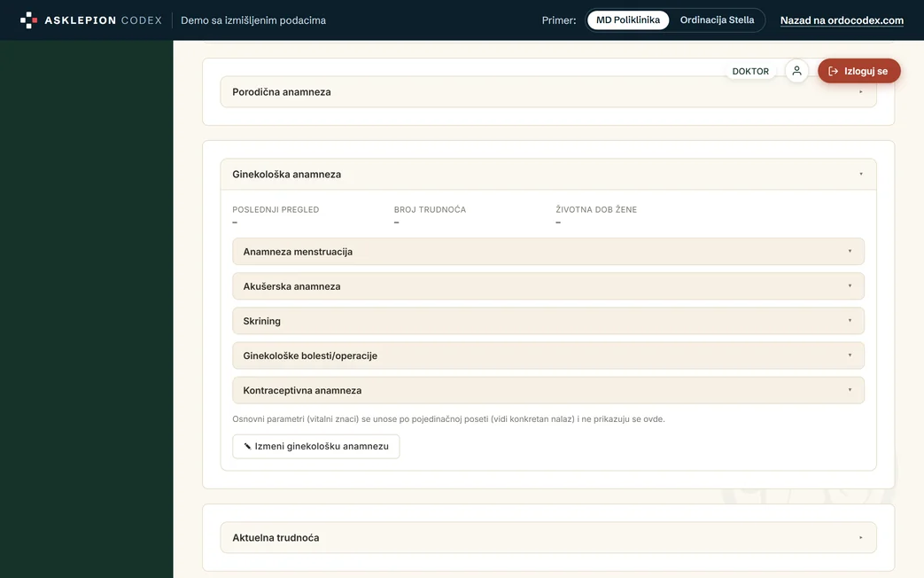Follow the Nazad na ordocodex.com link
The height and width of the screenshot is (578, 924).
(842, 20)
